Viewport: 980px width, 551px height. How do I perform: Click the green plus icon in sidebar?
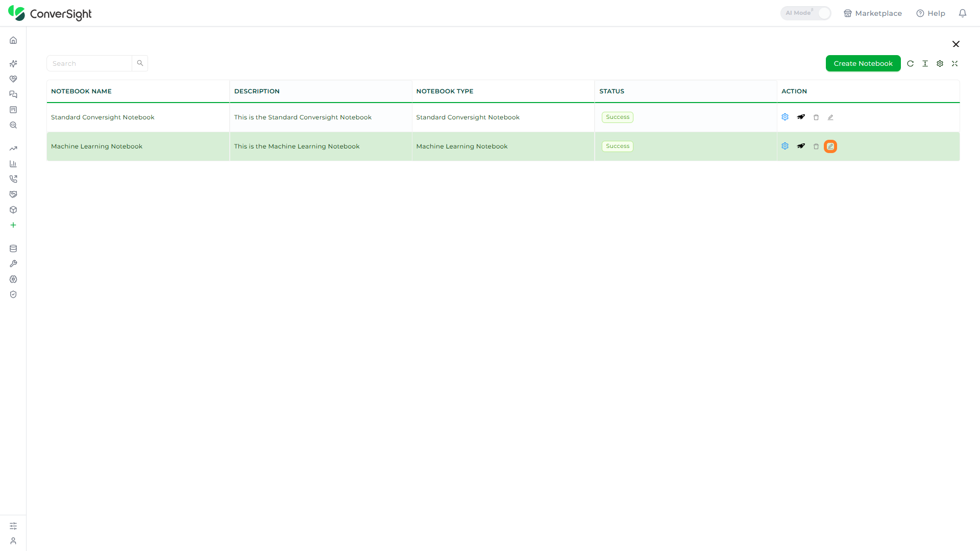(13, 225)
